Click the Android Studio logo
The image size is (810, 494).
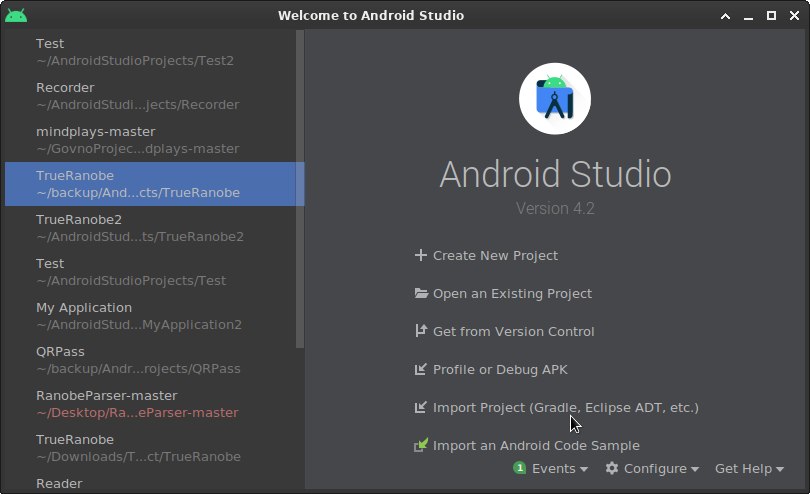click(x=555, y=99)
